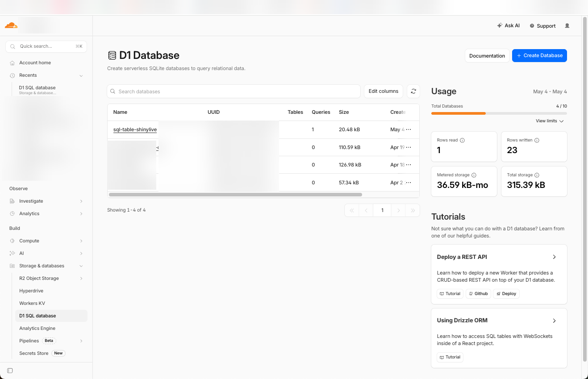
Task: Go to first page of results
Action: [x=352, y=210]
